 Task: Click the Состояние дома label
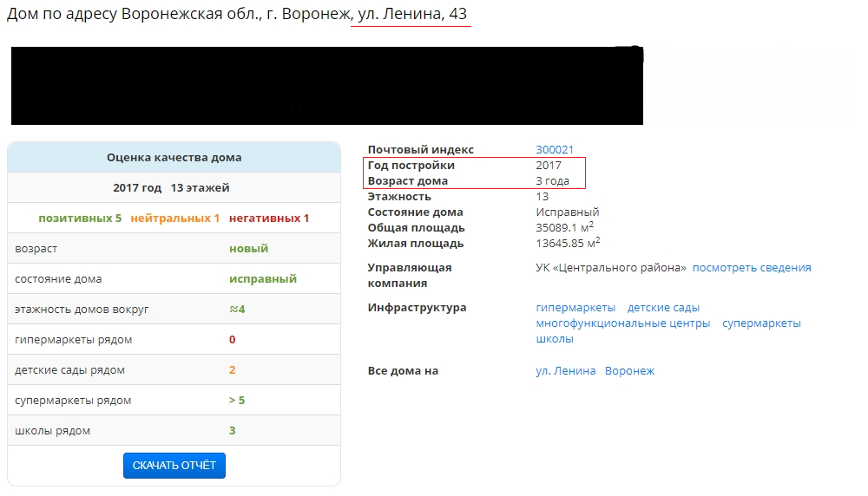click(x=415, y=212)
